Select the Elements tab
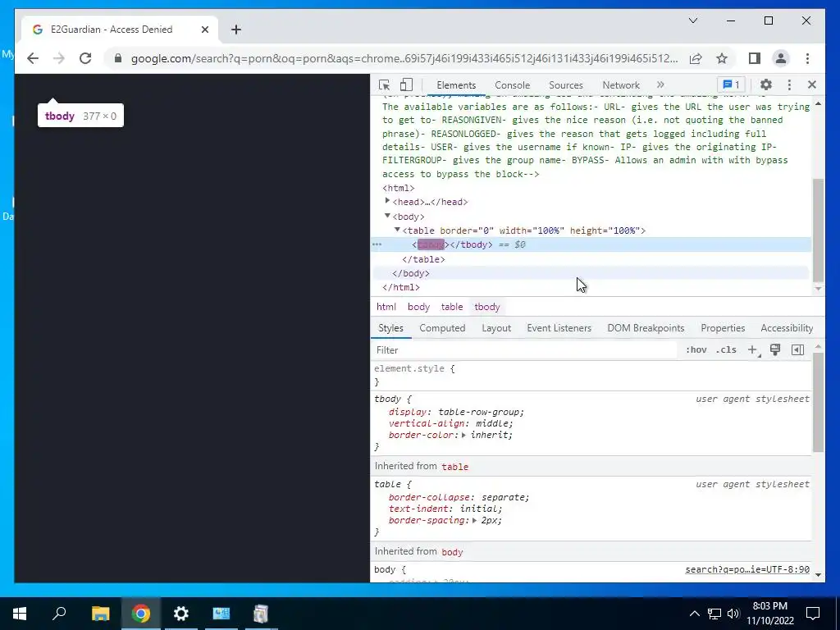The height and width of the screenshot is (630, 840). point(456,85)
